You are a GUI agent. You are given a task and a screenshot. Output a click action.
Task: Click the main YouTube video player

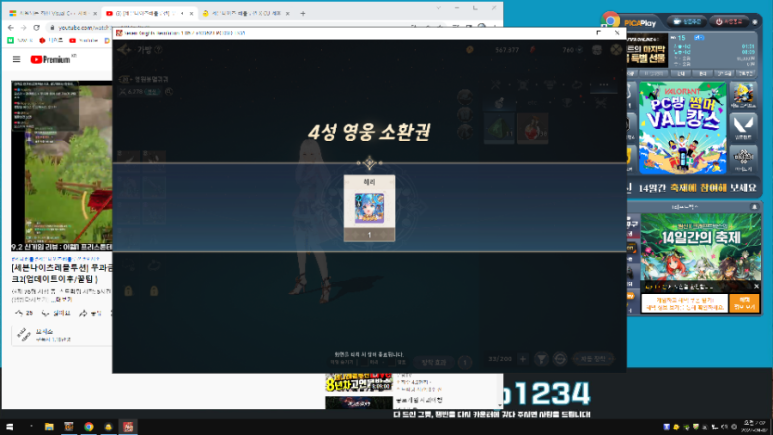[62, 166]
